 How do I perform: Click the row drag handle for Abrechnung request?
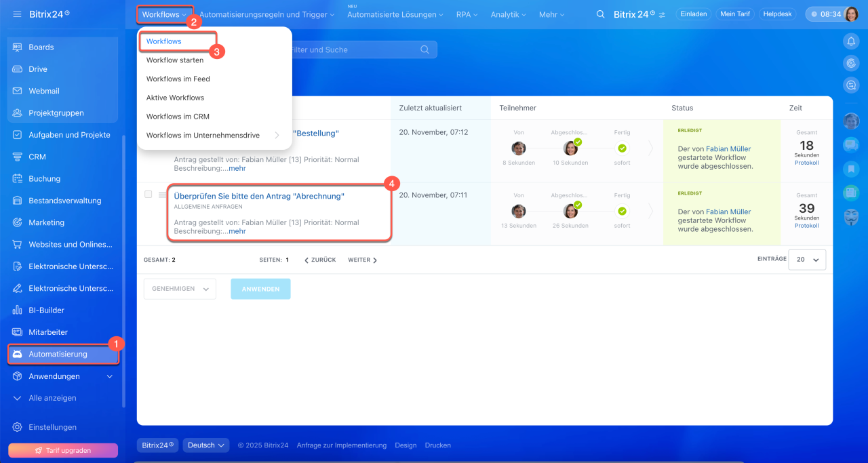pyautogui.click(x=162, y=195)
